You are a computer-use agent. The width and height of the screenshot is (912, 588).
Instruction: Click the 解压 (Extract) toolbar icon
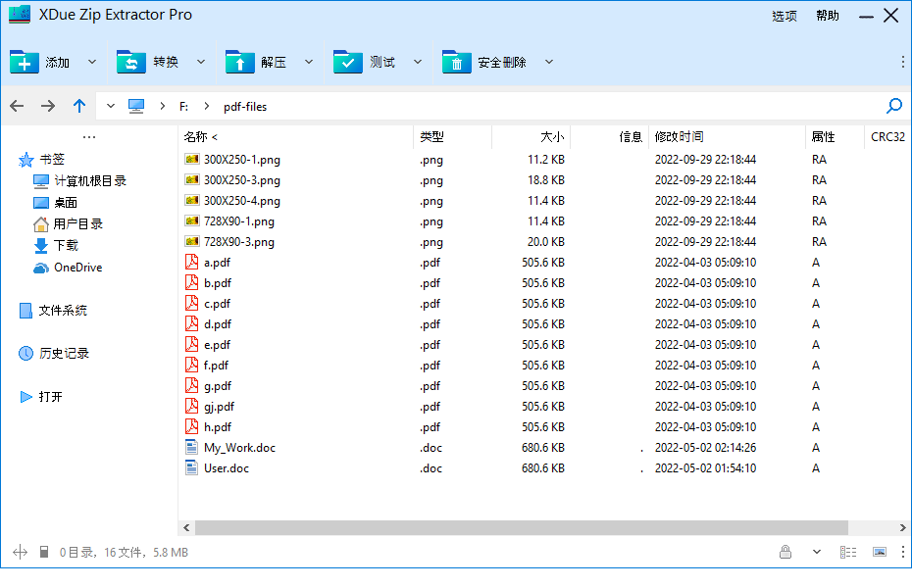(x=239, y=61)
